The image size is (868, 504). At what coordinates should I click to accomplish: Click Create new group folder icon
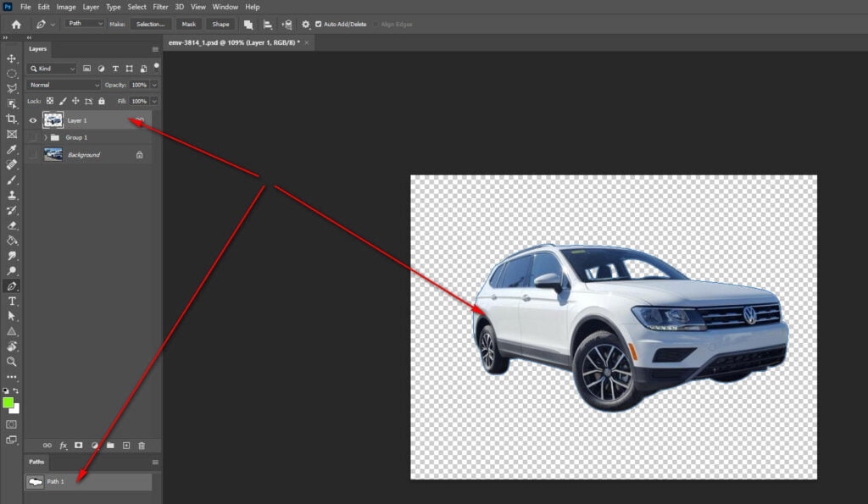point(110,446)
